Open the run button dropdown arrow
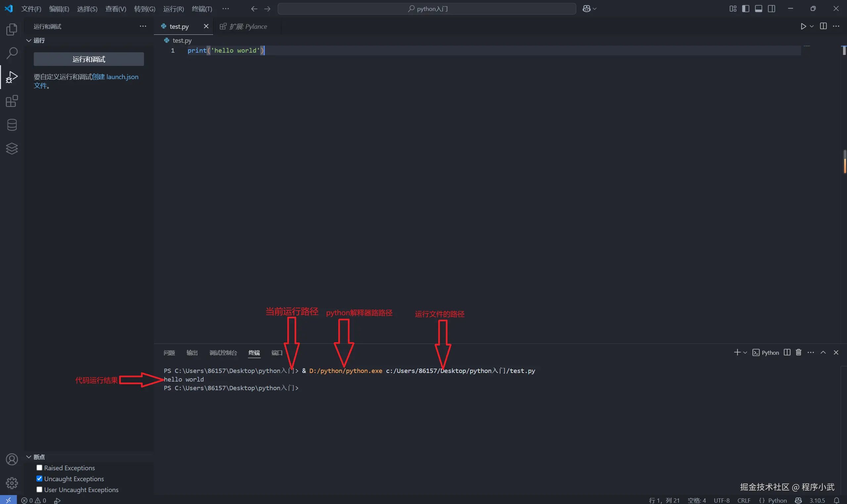This screenshot has width=847, height=504. pos(812,26)
